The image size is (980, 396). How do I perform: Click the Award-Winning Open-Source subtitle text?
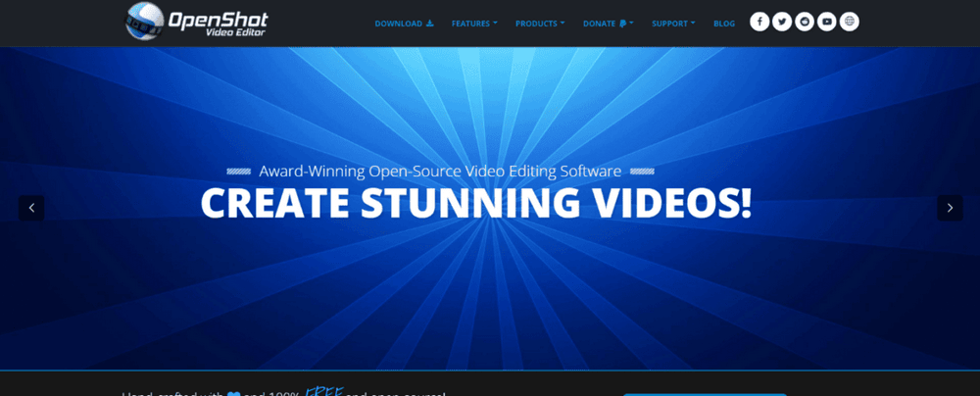coord(440,171)
